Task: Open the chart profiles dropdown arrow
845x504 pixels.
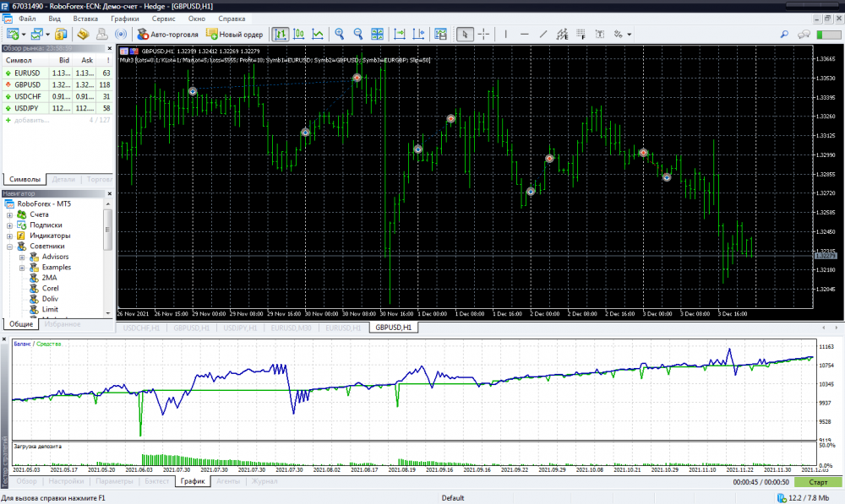Action: (x=47, y=35)
